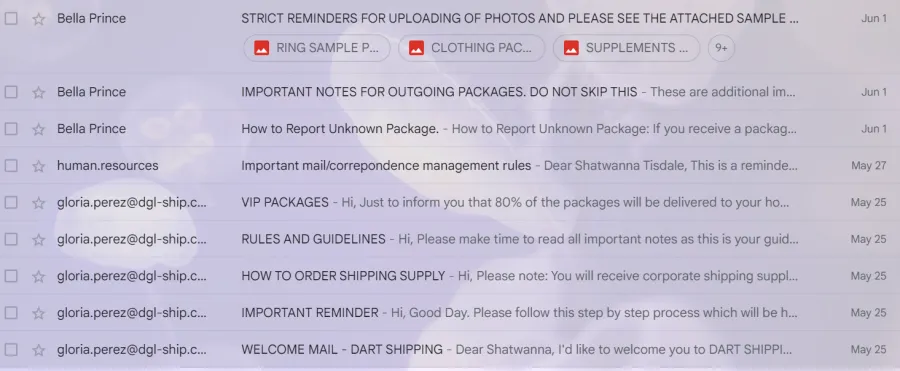Expand the 9+ additional attachments chip
900x371 pixels.
721,48
